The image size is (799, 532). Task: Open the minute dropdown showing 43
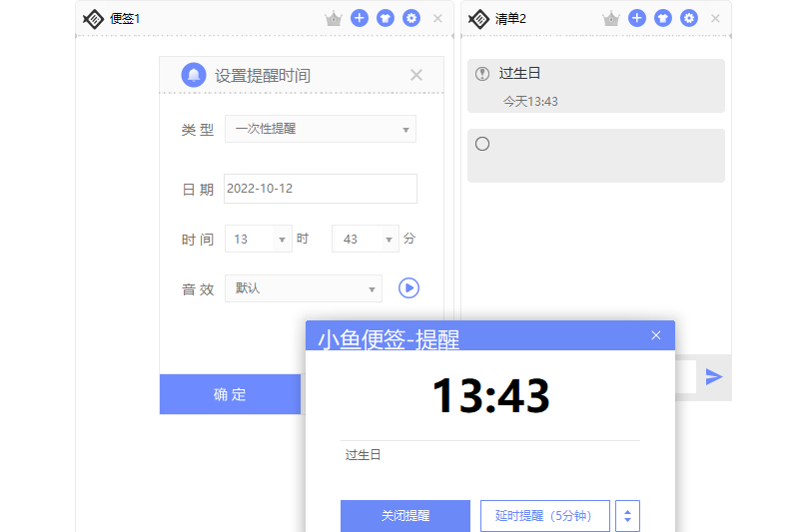[x=366, y=239]
